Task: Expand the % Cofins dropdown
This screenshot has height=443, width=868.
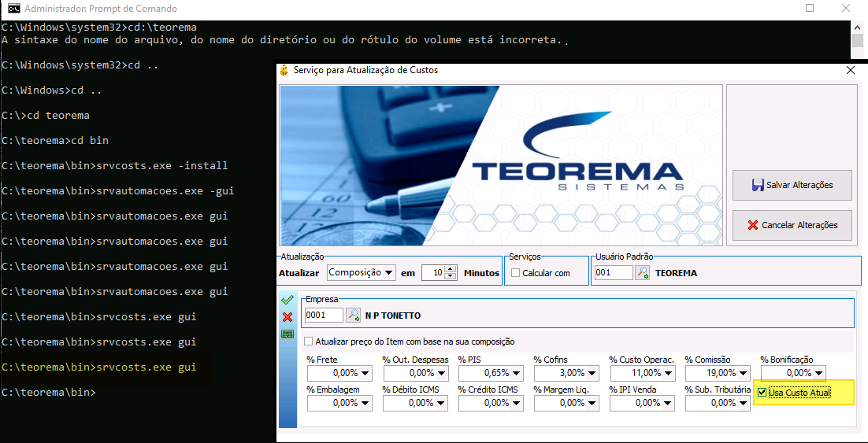Action: pyautogui.click(x=593, y=373)
